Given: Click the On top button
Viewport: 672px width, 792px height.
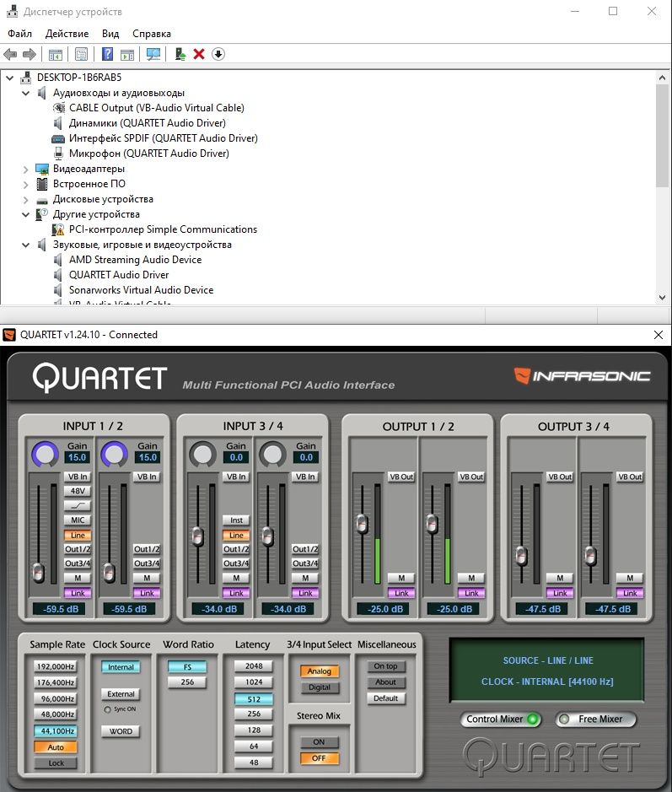Looking at the screenshot, I should click(386, 666).
